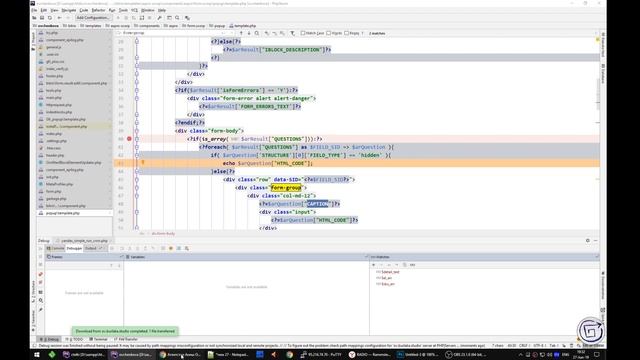This screenshot has height=360, width=640.
Task: Remove the red breakpoint in the gutter
Action: [x=129, y=139]
